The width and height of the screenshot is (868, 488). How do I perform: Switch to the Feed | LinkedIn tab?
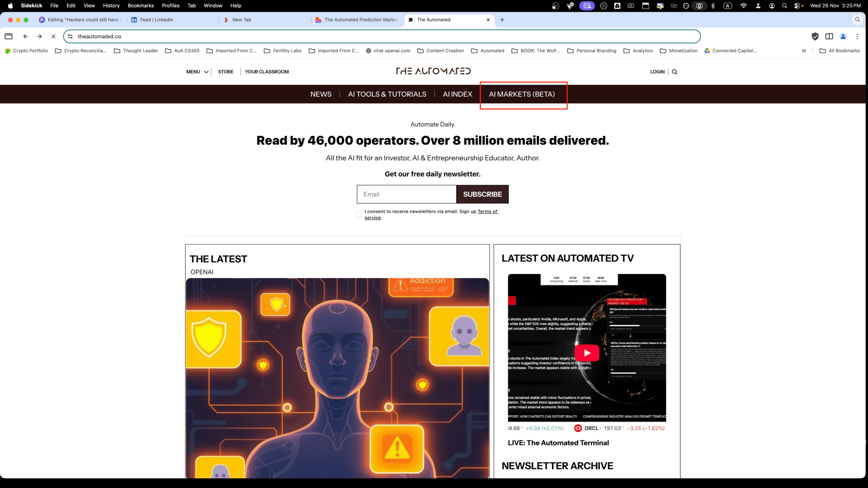(x=156, y=20)
